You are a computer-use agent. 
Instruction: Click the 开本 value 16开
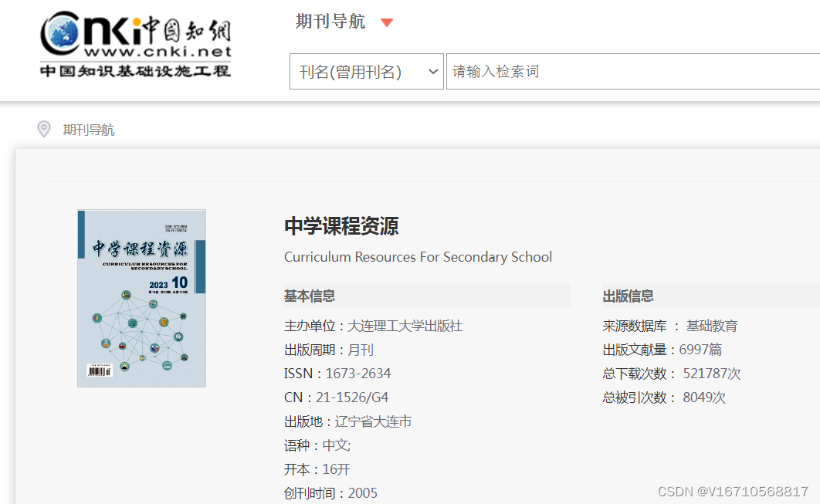coord(337,469)
